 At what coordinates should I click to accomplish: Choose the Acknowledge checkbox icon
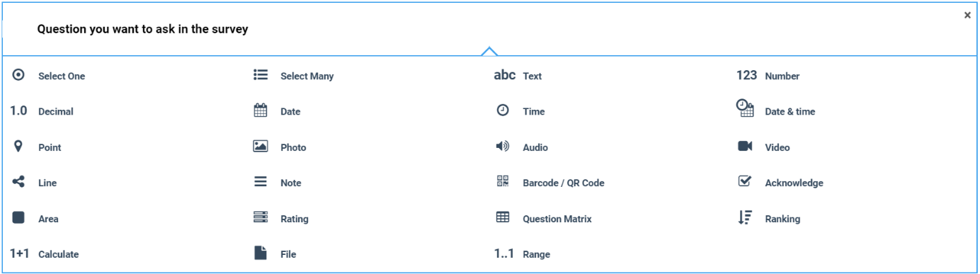[745, 181]
